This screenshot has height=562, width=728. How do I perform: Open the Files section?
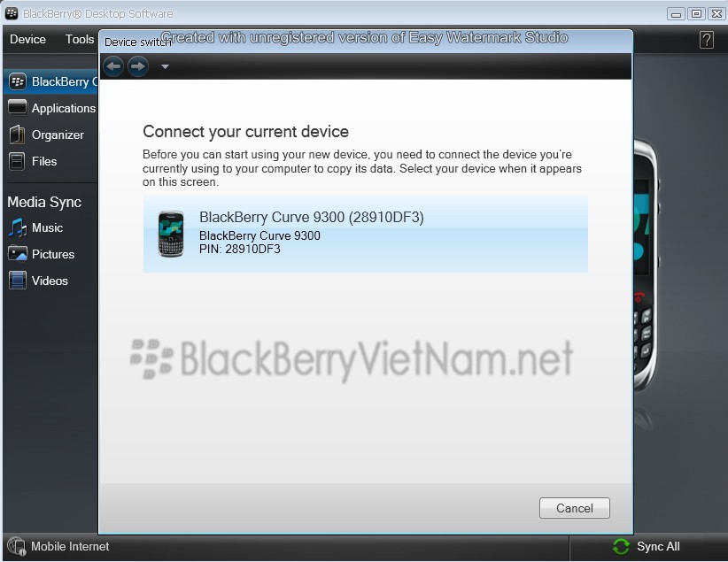(44, 161)
